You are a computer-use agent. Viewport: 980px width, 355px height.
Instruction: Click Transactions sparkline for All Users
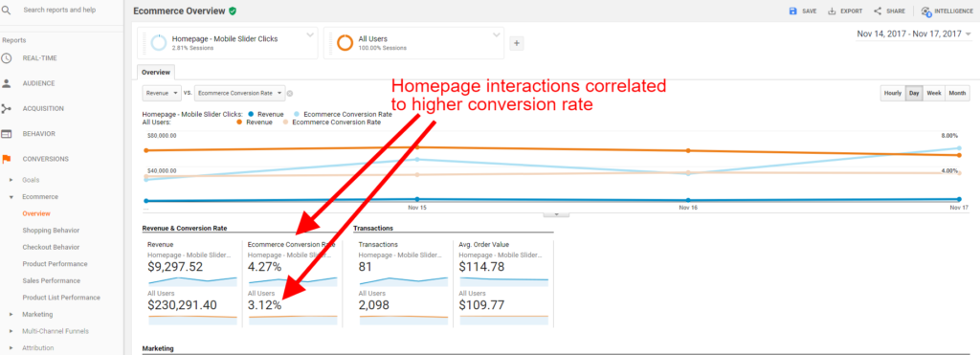click(404, 319)
